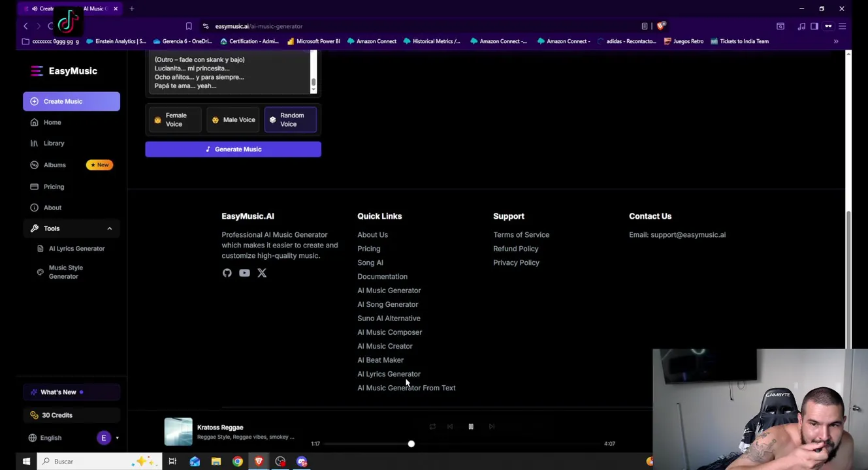This screenshot has height=470, width=868.
Task: Skip to the next track in the player
Action: click(x=491, y=426)
